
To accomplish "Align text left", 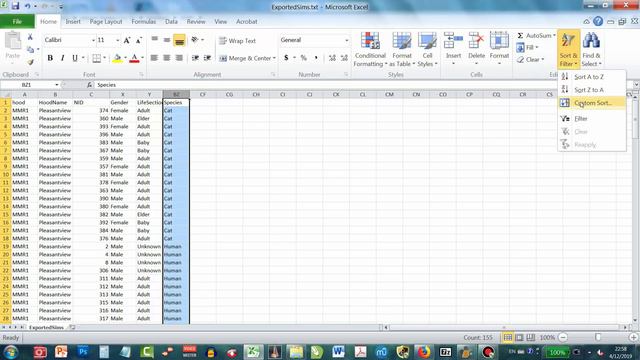I will pyautogui.click(x=154, y=58).
